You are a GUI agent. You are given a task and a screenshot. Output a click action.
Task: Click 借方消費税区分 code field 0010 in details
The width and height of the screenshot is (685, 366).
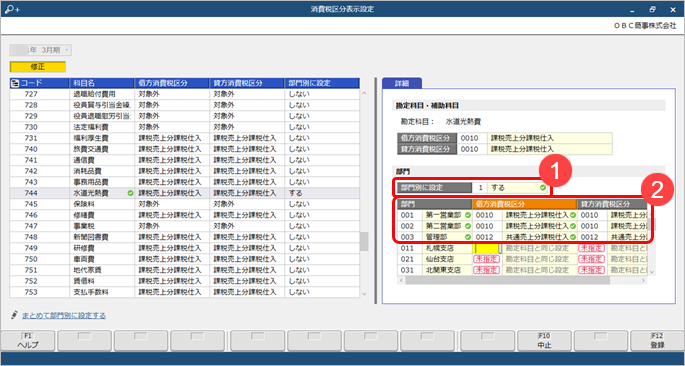point(472,138)
